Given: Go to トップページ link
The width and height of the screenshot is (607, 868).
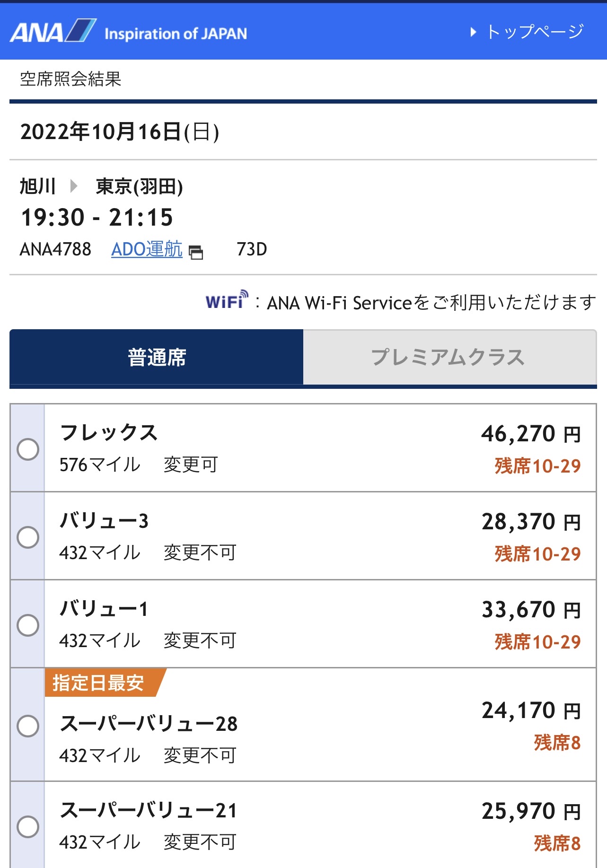Looking at the screenshot, I should (x=535, y=32).
